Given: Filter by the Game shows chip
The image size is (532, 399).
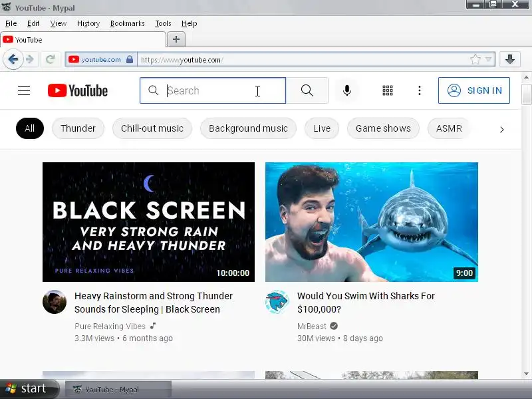Looking at the screenshot, I should pyautogui.click(x=383, y=128).
